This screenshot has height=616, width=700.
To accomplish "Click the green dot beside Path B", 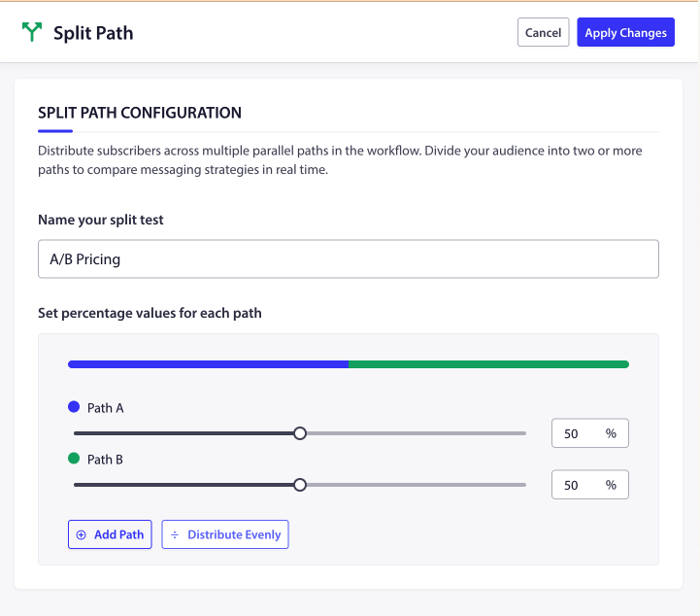I will [74, 459].
